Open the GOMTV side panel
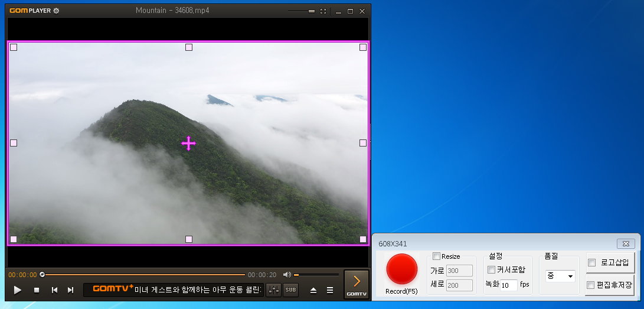The width and height of the screenshot is (644, 309). 356,284
